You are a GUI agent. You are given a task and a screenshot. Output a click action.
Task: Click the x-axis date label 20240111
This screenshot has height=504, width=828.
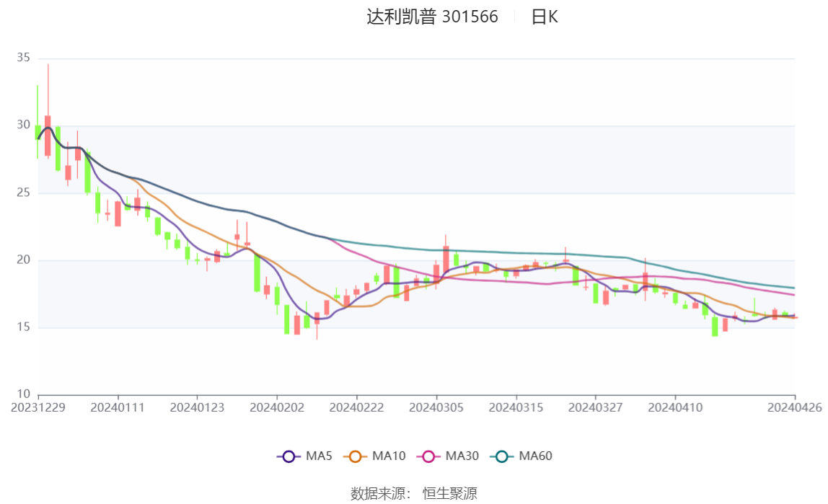coord(118,408)
